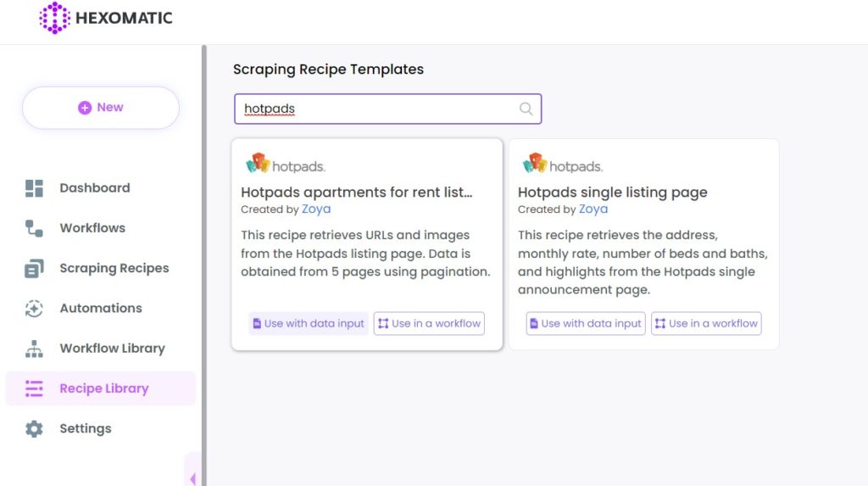This screenshot has width=868, height=486.
Task: Click the hotpads logo on first card
Action: pyautogui.click(x=286, y=164)
